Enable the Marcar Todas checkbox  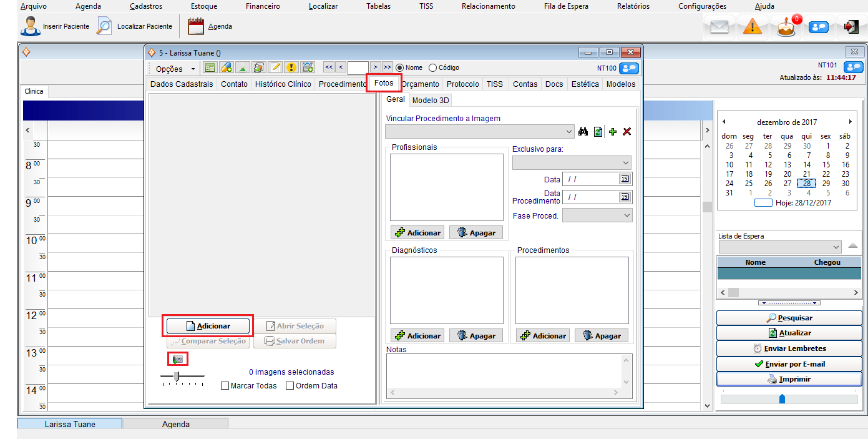(225, 386)
